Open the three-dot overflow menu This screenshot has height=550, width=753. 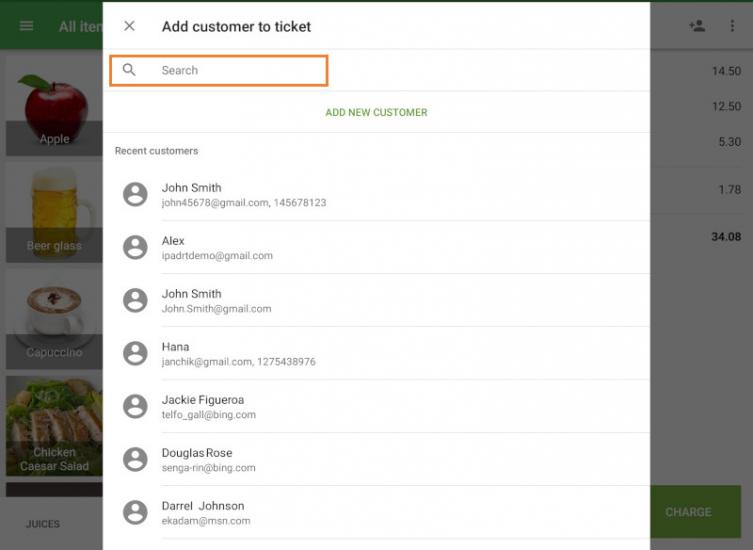click(x=732, y=26)
